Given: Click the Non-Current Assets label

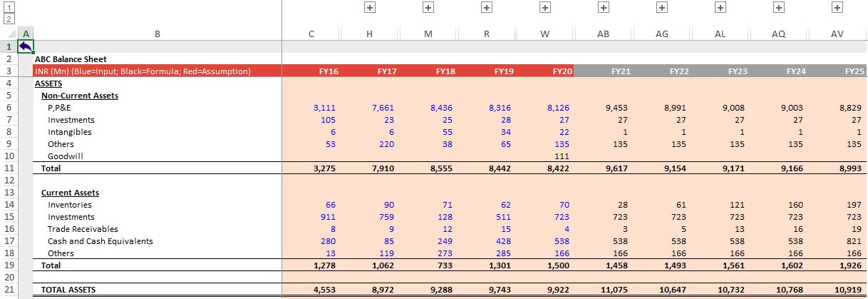Looking at the screenshot, I should pos(80,96).
